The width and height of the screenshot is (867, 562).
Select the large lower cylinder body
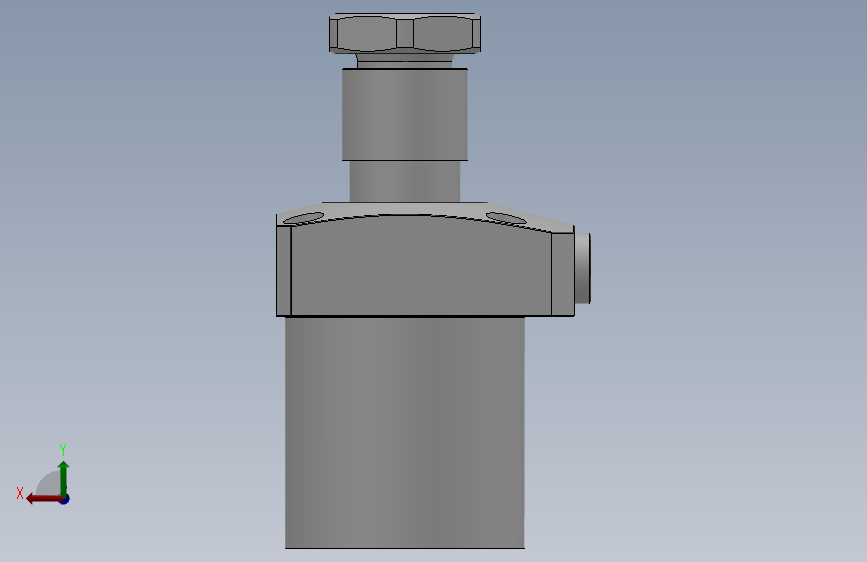point(405,433)
